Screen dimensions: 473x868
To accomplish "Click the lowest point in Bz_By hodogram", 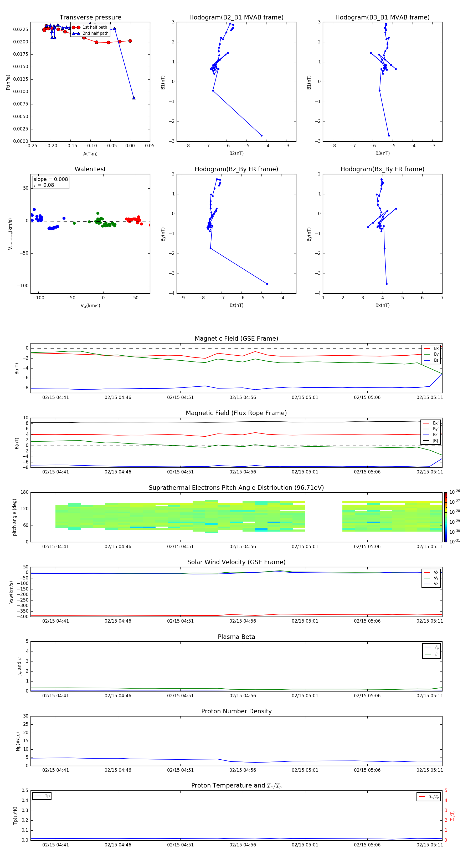I will click(267, 284).
